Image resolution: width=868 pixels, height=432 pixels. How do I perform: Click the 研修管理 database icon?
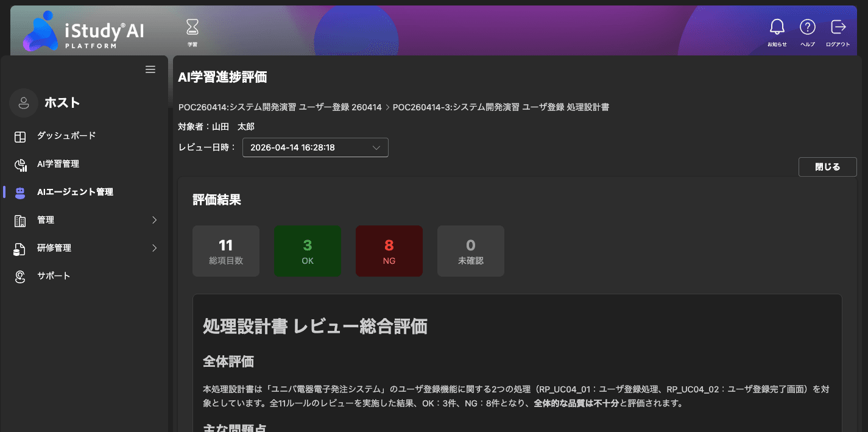[20, 249]
